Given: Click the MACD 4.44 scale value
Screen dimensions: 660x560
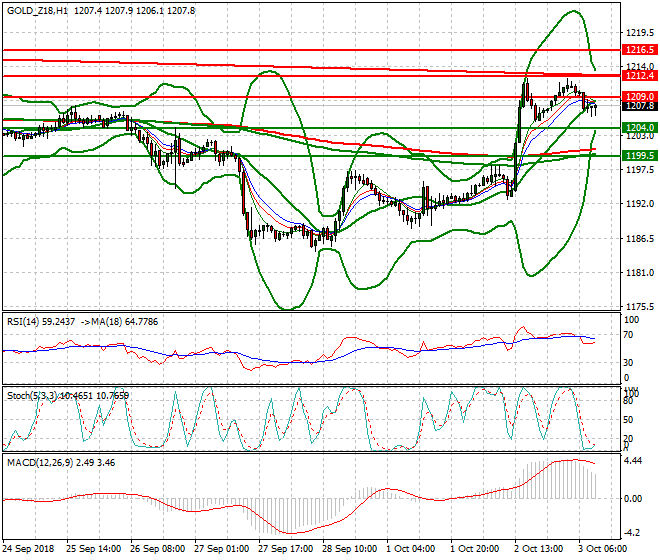Looking at the screenshot, I should pos(633,461).
